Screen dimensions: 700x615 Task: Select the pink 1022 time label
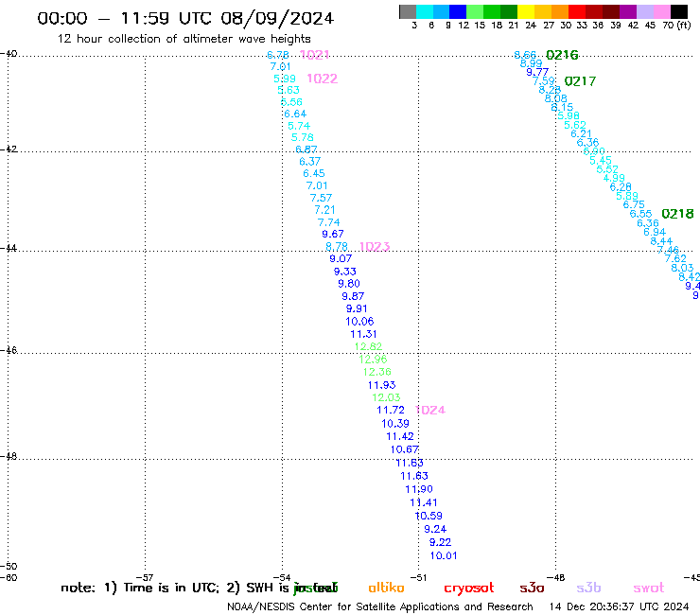coord(323,79)
